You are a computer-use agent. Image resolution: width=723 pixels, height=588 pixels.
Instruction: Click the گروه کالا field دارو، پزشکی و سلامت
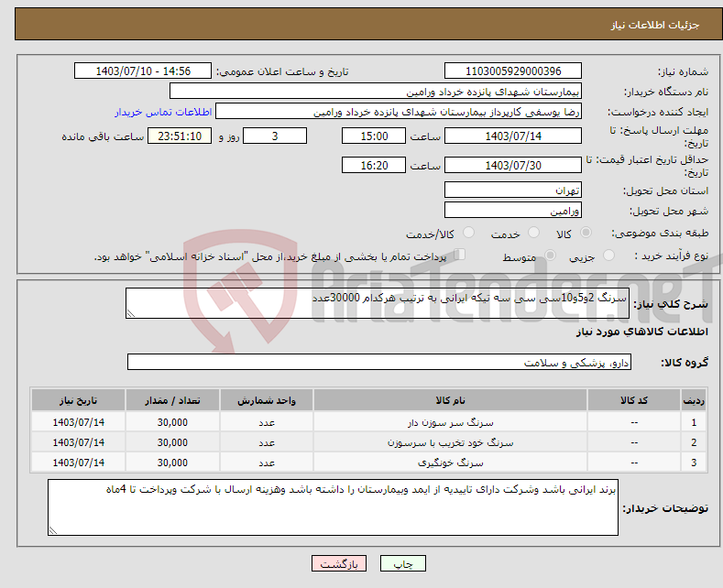pyautogui.click(x=379, y=362)
